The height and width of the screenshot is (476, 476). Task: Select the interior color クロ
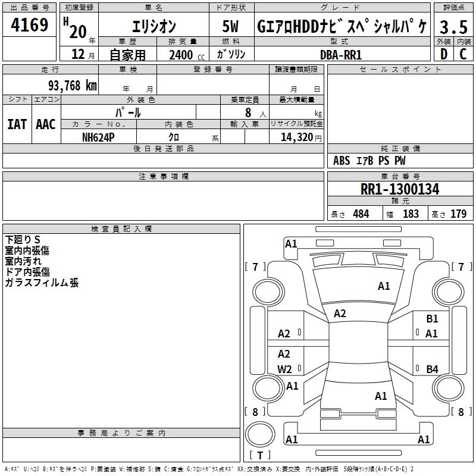coord(174,137)
